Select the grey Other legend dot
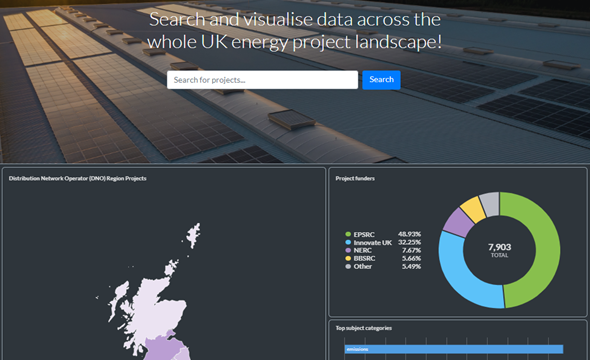Viewport: 590px width, 360px height. tap(348, 266)
